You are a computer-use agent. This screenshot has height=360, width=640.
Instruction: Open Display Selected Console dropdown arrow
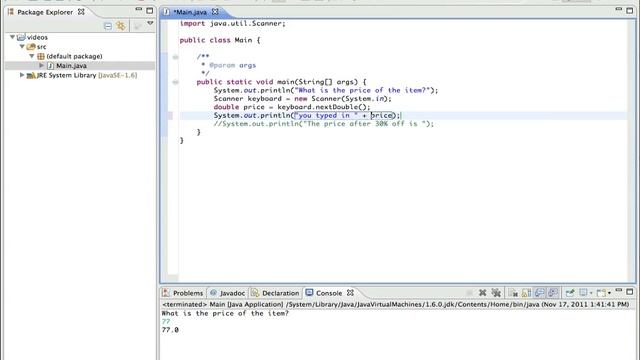tap(591, 293)
